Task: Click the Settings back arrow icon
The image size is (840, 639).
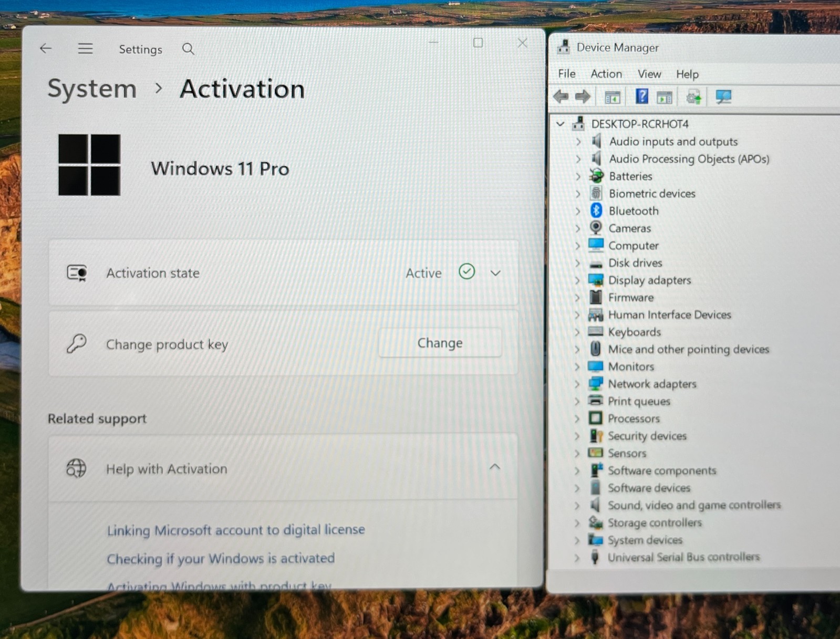Action: pos(46,49)
